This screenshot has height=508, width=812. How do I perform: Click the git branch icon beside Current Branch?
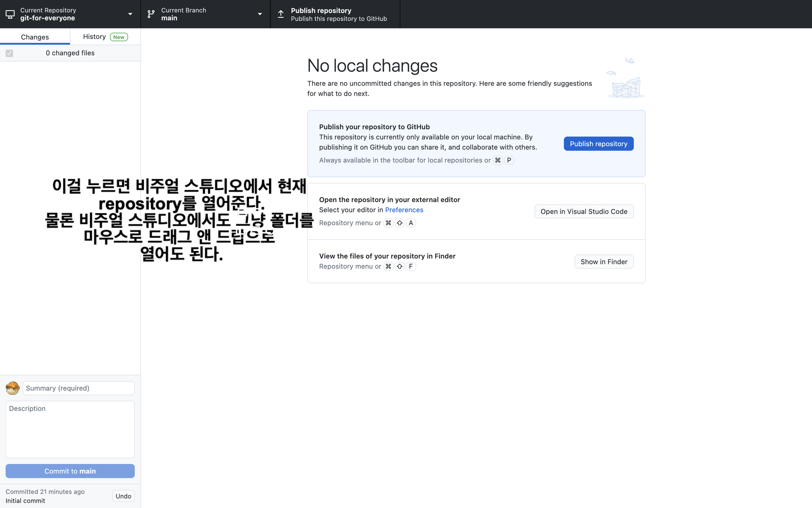[x=151, y=14]
